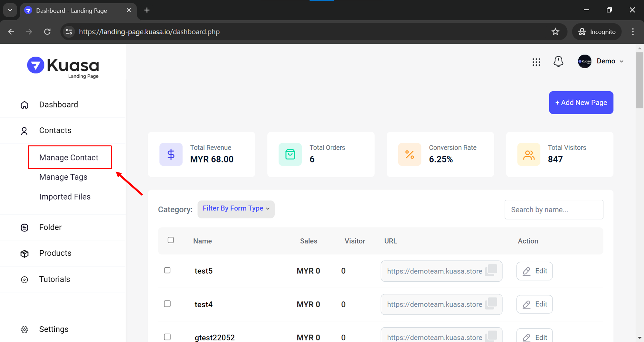644x342 pixels.
Task: Click the Add New Page button
Action: coord(581,103)
